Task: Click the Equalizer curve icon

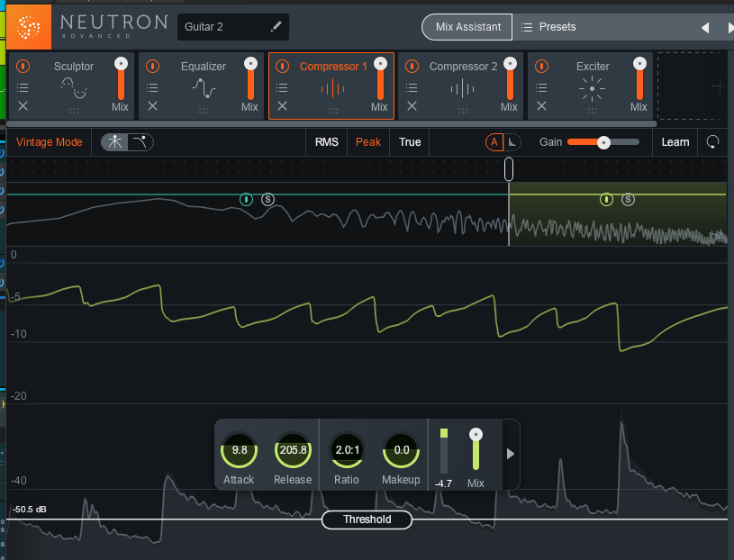Action: [204, 88]
